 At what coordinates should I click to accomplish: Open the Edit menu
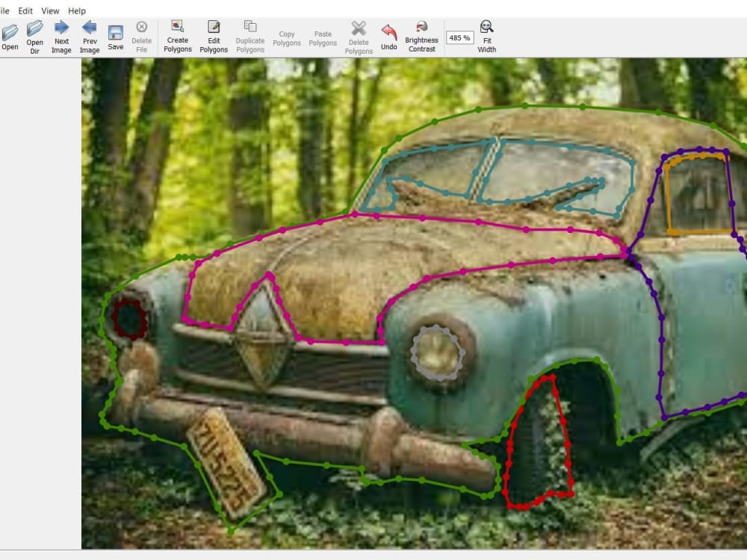(25, 10)
